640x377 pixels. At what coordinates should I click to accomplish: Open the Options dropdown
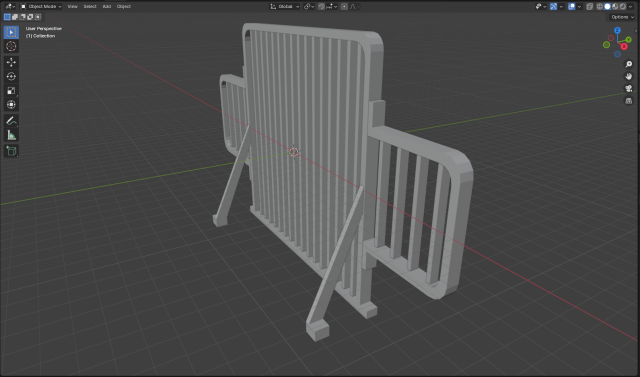pyautogui.click(x=622, y=17)
